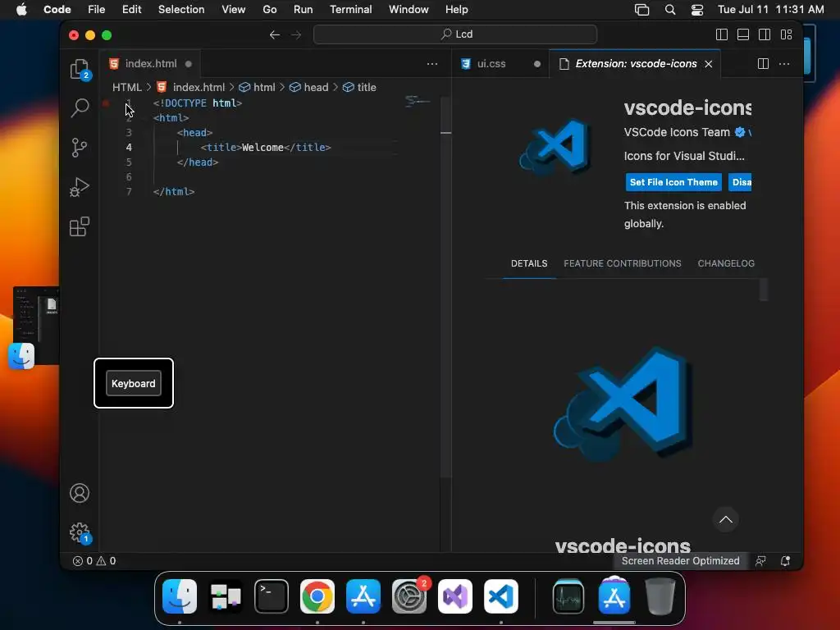The width and height of the screenshot is (840, 630).
Task: Open the DETAILS tab
Action: tap(529, 263)
